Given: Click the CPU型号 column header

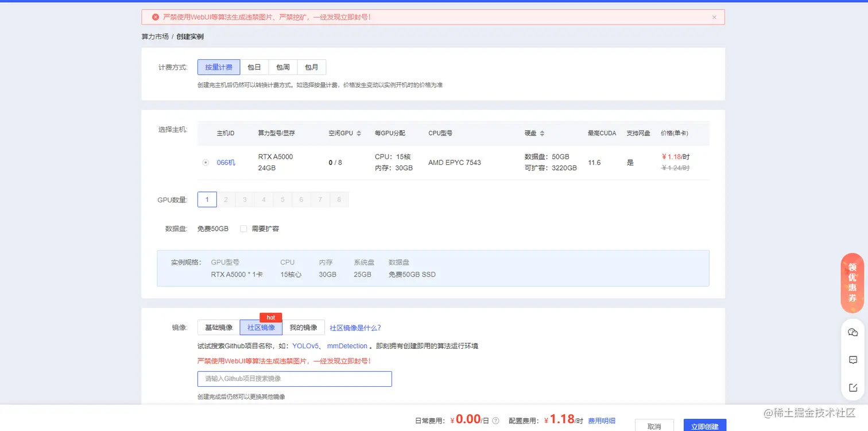Looking at the screenshot, I should coord(440,133).
